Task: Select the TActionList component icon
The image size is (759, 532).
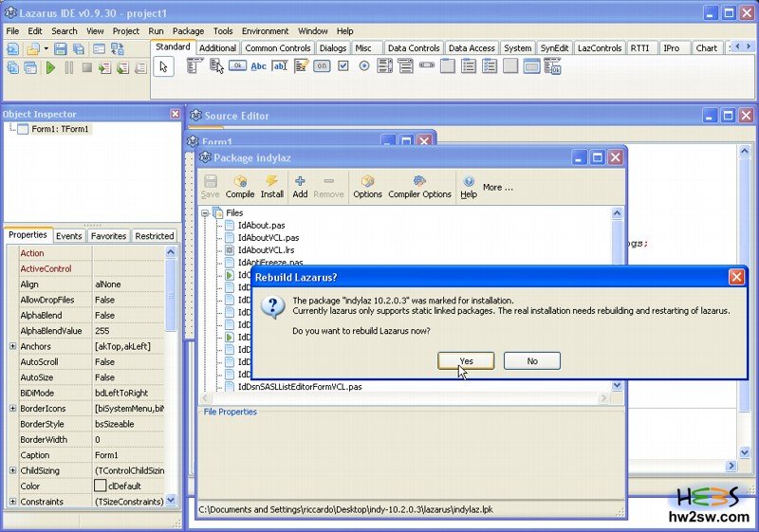Action: (552, 65)
